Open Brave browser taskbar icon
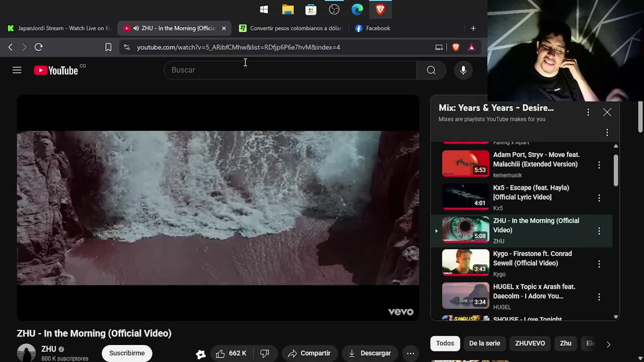 point(380,9)
